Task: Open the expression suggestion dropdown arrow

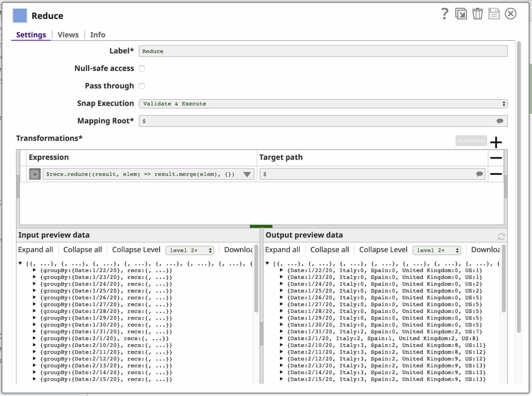Action: [x=247, y=174]
